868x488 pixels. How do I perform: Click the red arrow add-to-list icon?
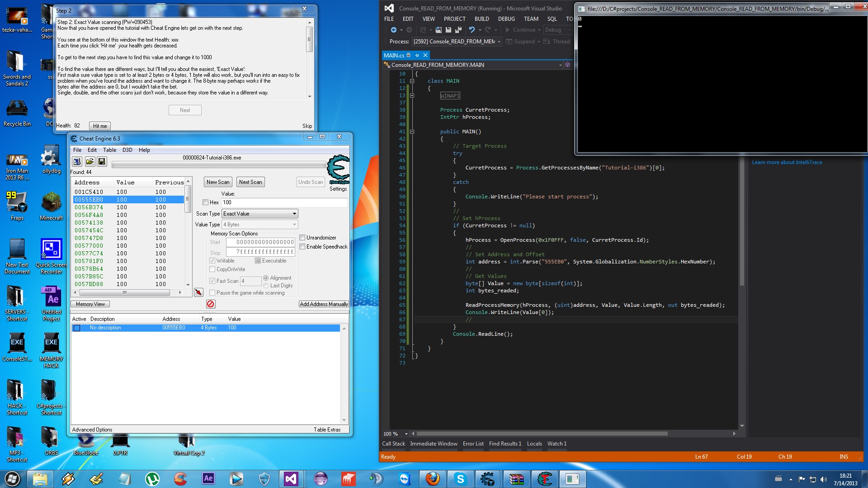(198, 292)
